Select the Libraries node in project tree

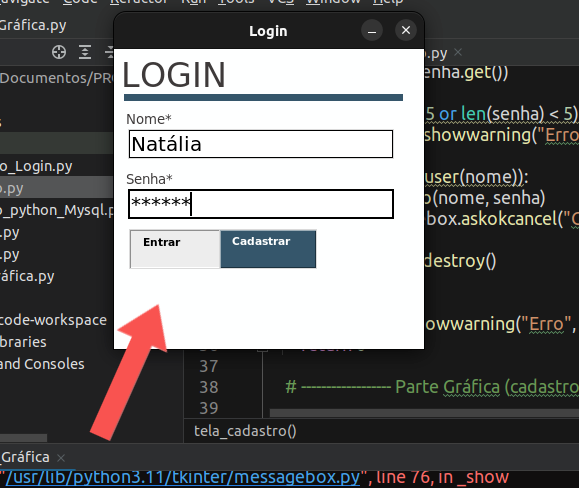point(23,342)
